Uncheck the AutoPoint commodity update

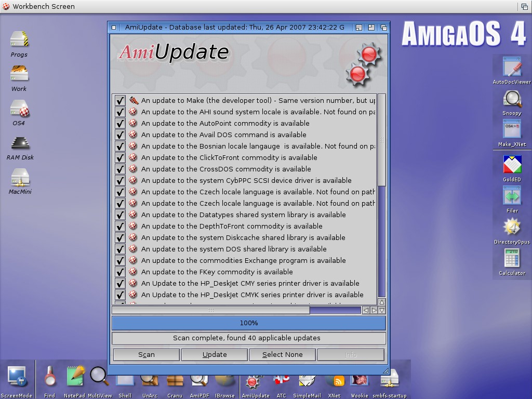pos(120,123)
